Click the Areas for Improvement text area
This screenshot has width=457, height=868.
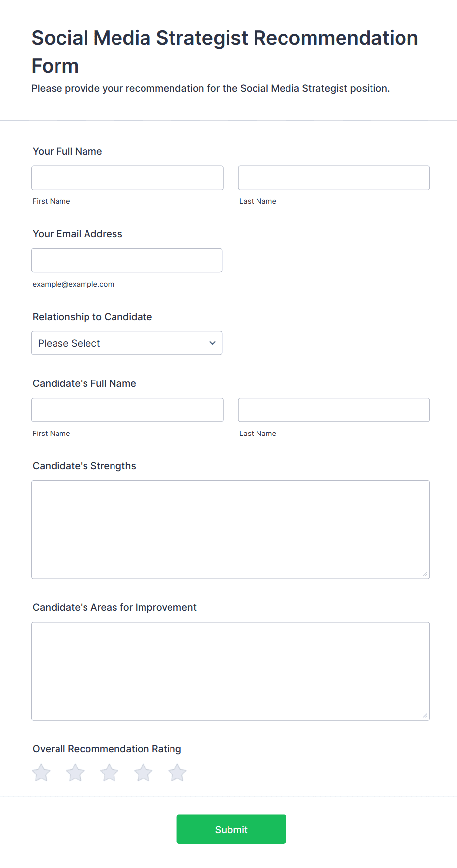click(x=230, y=671)
